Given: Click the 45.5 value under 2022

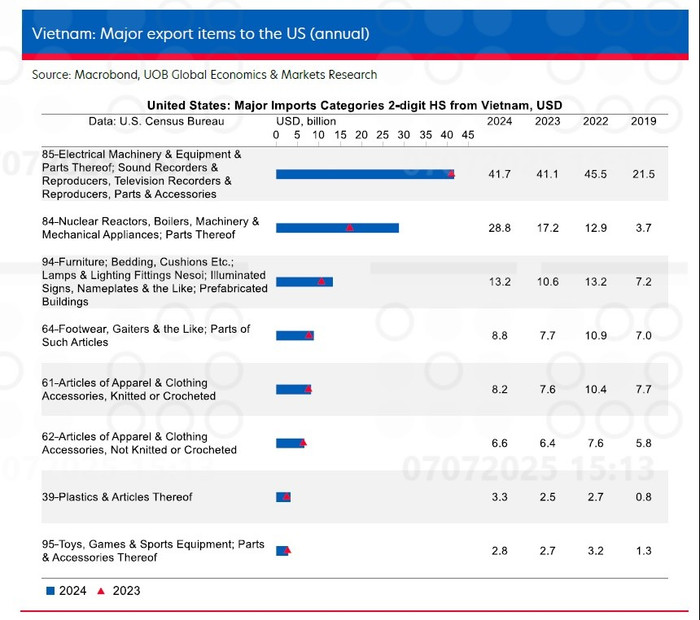Looking at the screenshot, I should 596,174.
